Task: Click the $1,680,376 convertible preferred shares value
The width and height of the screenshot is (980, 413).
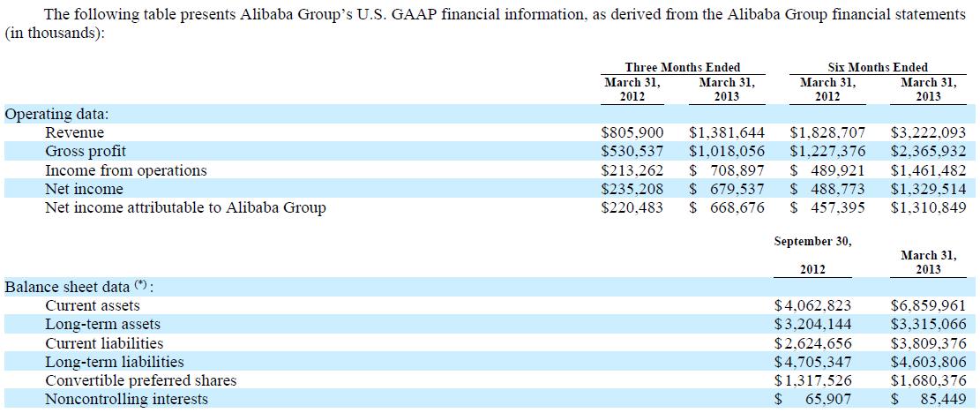Action: tap(929, 380)
